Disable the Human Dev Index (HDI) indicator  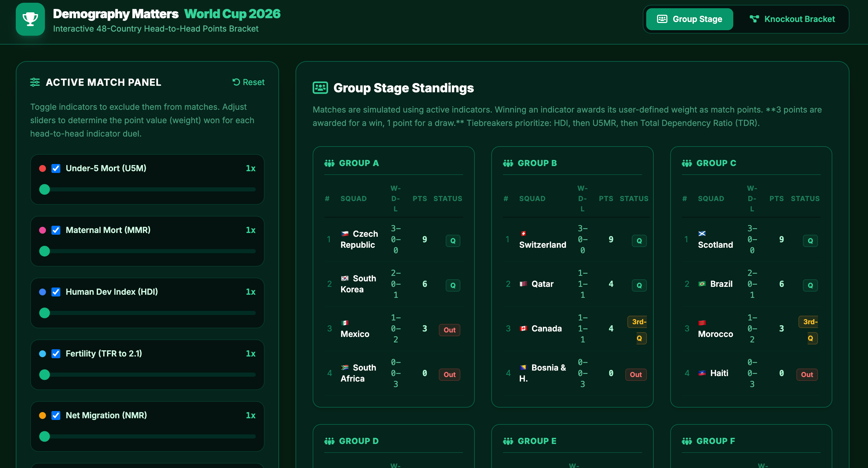tap(56, 292)
